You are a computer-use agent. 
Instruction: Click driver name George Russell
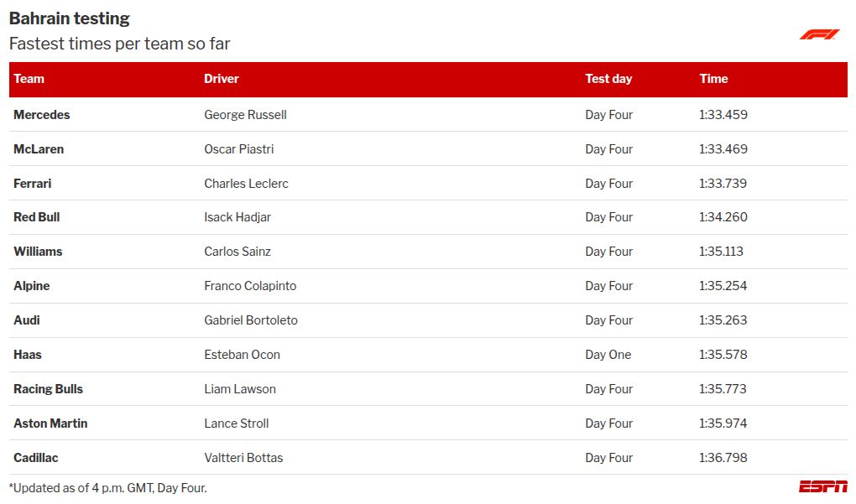(x=245, y=115)
